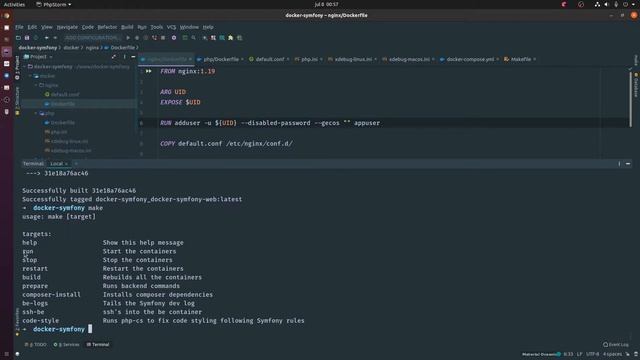640x360 pixels.
Task: Open the VCS menu
Action: pyautogui.click(x=171, y=27)
